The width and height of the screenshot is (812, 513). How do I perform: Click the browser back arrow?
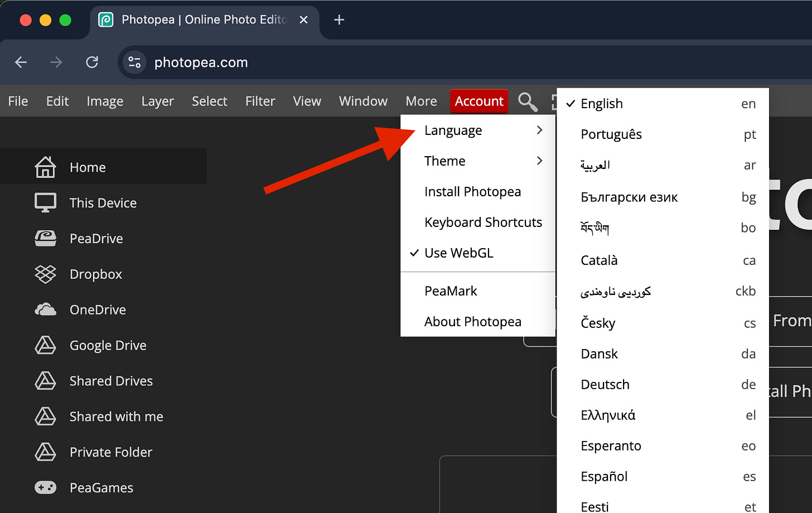tap(21, 62)
